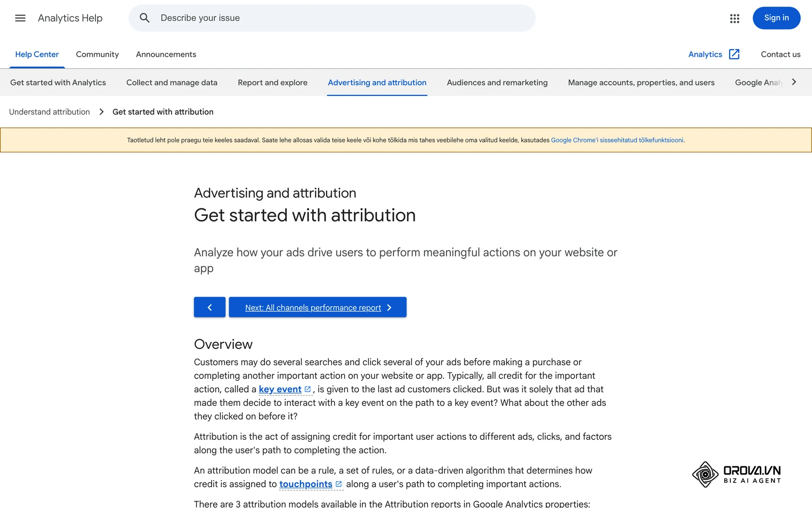Click Get started with attribution breadcrumb

[x=163, y=112]
